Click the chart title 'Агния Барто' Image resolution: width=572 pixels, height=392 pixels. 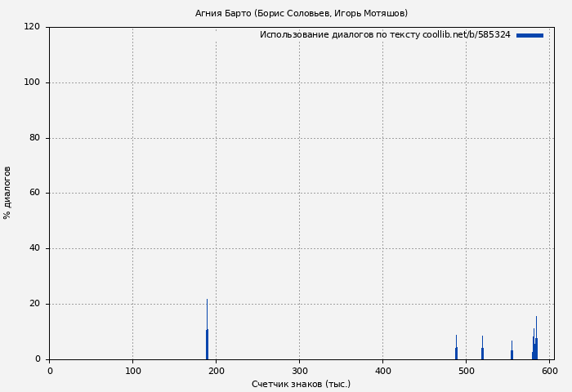[301, 13]
